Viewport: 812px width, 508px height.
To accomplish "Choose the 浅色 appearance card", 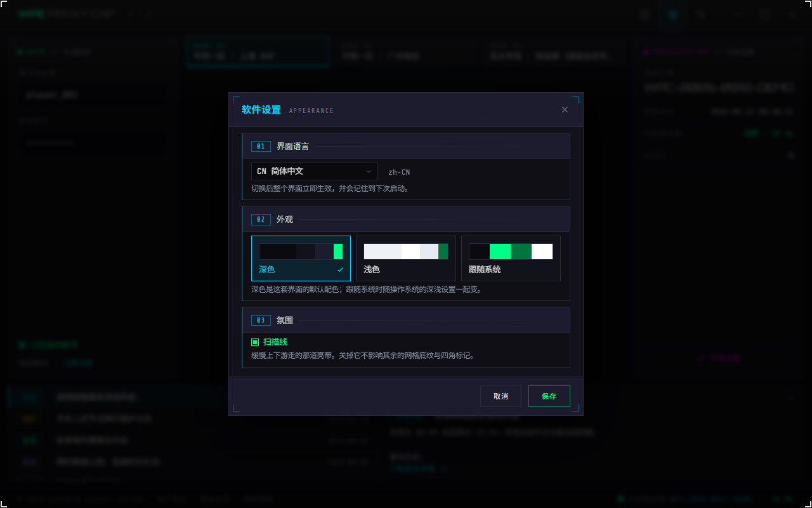I will [406, 258].
